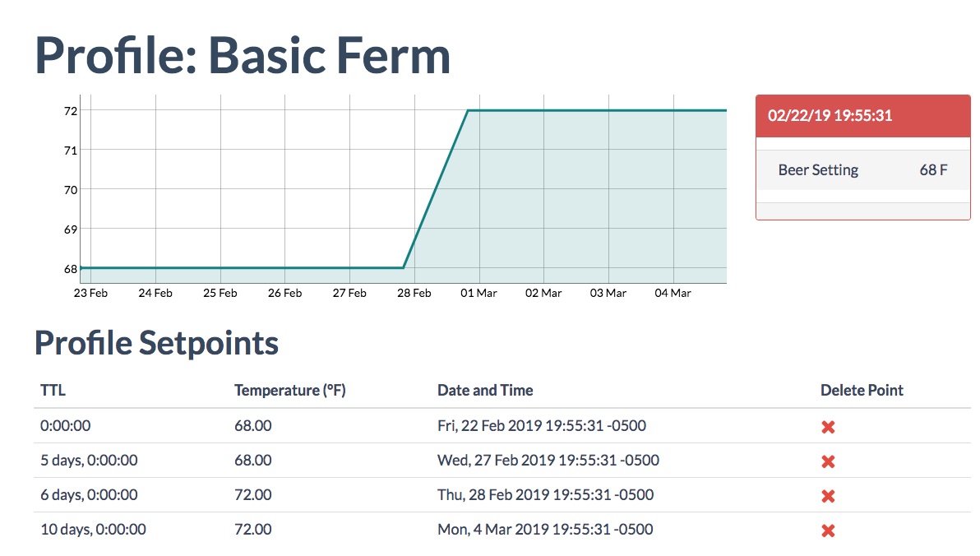Click the 68 F beer setting value
The image size is (980, 556).
[x=933, y=170]
